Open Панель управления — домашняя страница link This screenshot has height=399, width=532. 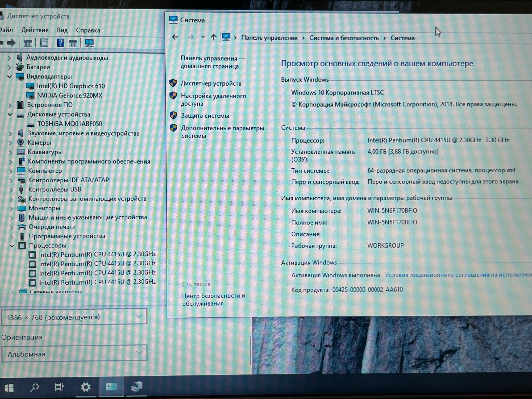click(213, 62)
